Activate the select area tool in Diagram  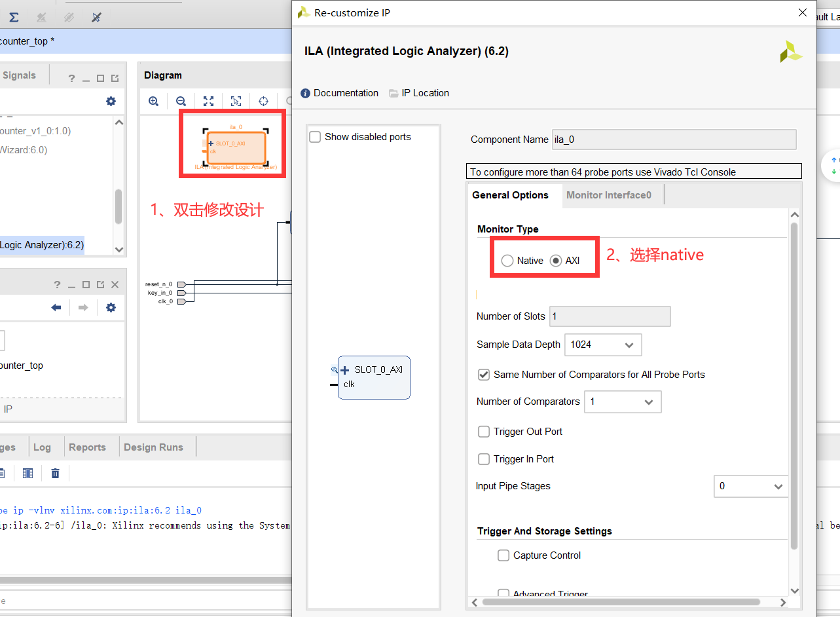click(x=236, y=101)
